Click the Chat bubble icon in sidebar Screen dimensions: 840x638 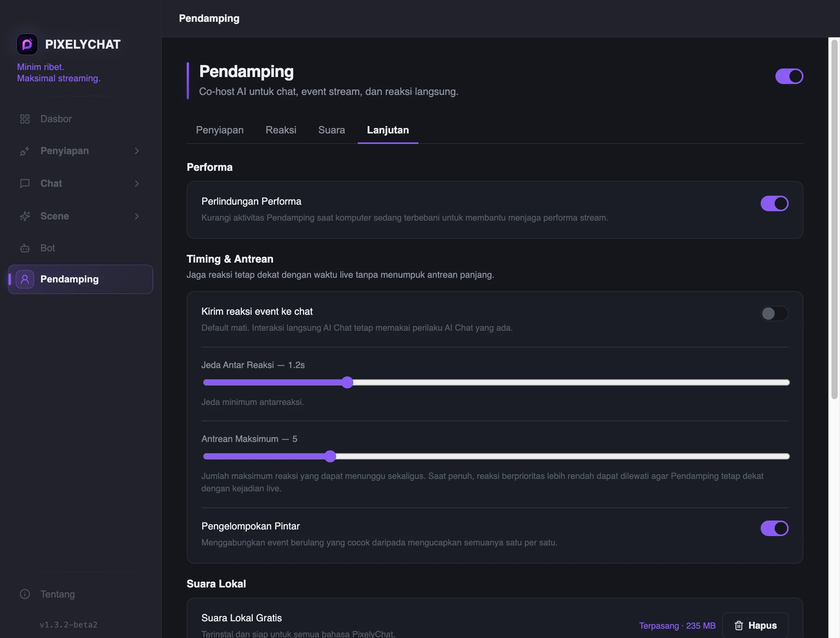pyautogui.click(x=25, y=184)
